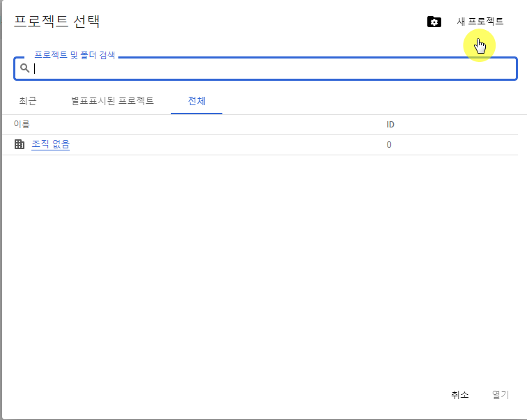Image resolution: width=527 pixels, height=420 pixels.
Task: Create a project via 새 프로젝트
Action: [x=480, y=22]
